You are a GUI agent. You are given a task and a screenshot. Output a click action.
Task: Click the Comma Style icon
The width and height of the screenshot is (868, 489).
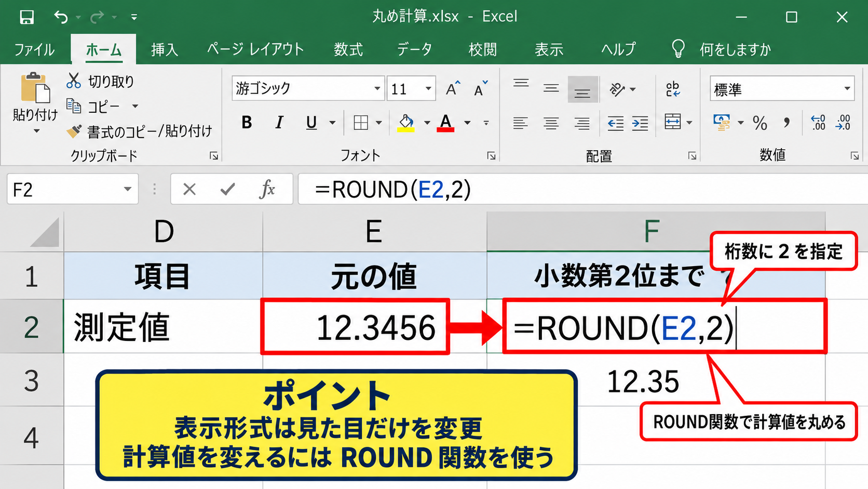coord(787,123)
